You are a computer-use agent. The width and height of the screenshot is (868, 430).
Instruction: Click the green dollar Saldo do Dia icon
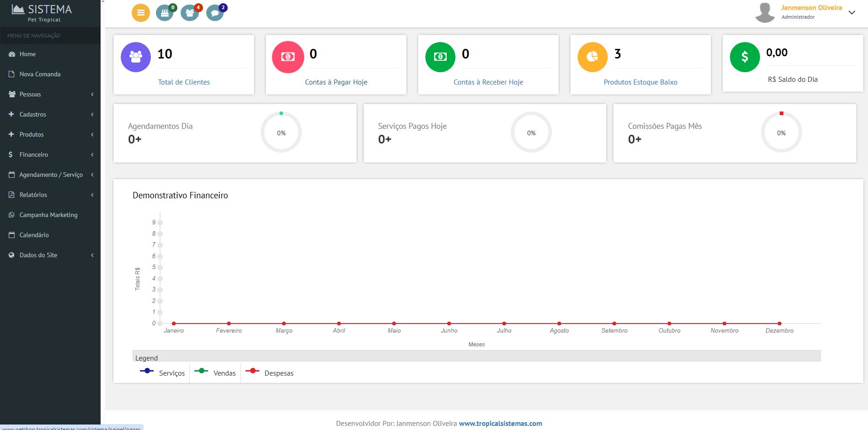pos(745,57)
